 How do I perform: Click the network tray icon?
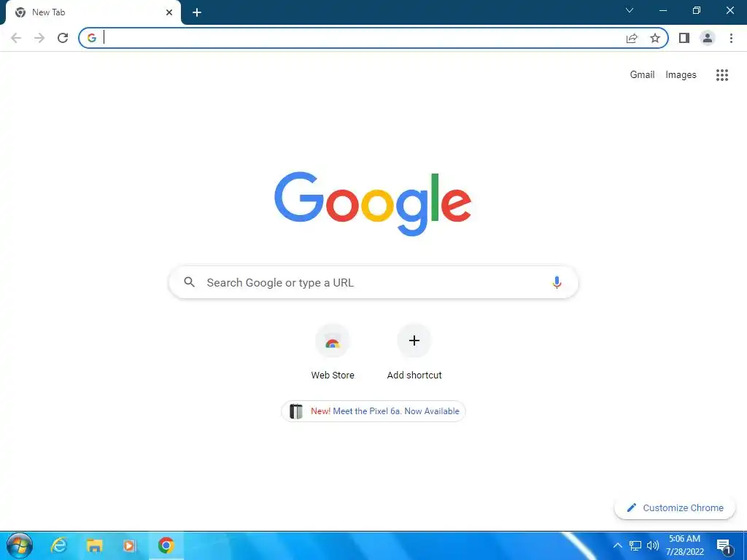[x=635, y=545]
